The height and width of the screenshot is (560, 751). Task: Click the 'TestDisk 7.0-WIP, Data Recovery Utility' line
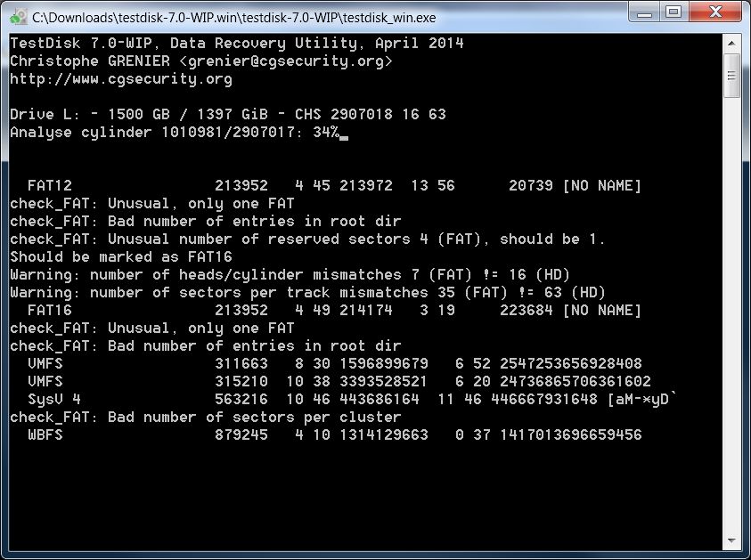coord(237,44)
